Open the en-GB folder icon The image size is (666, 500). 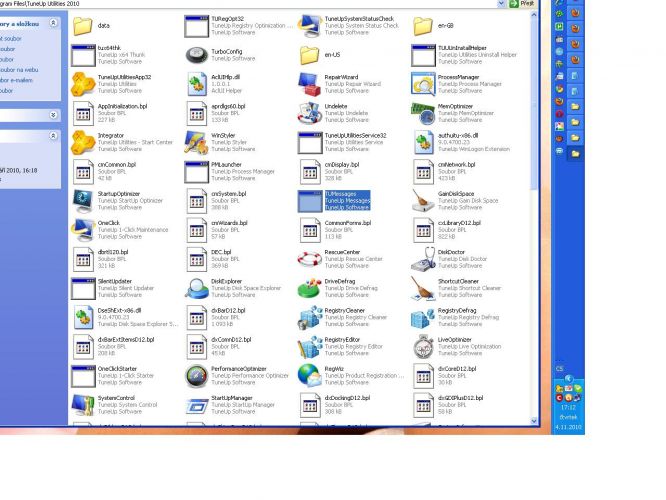423,26
